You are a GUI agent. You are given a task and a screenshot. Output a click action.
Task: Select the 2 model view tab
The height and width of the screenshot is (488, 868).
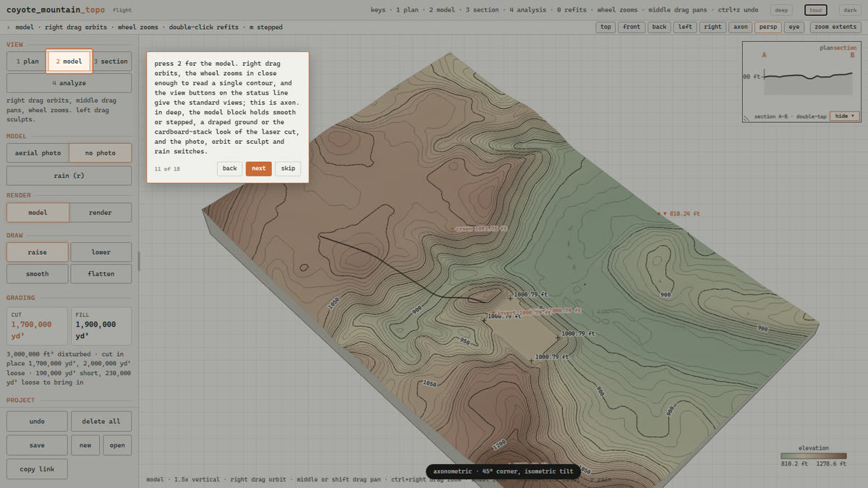pos(69,61)
